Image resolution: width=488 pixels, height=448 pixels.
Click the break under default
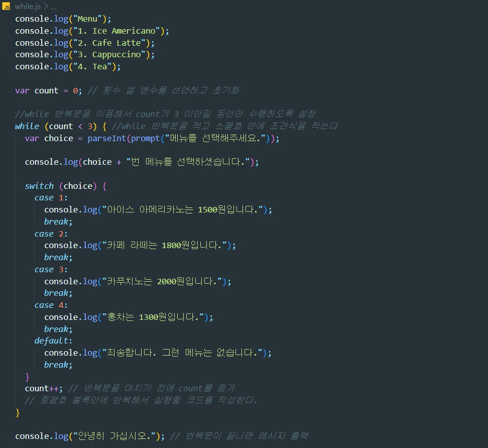coord(58,365)
